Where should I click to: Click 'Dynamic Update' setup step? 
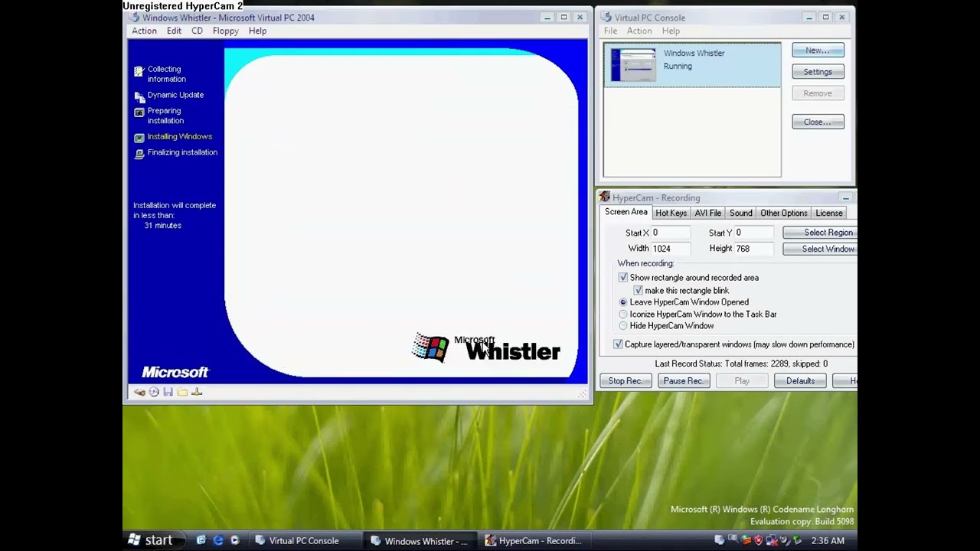coord(175,95)
